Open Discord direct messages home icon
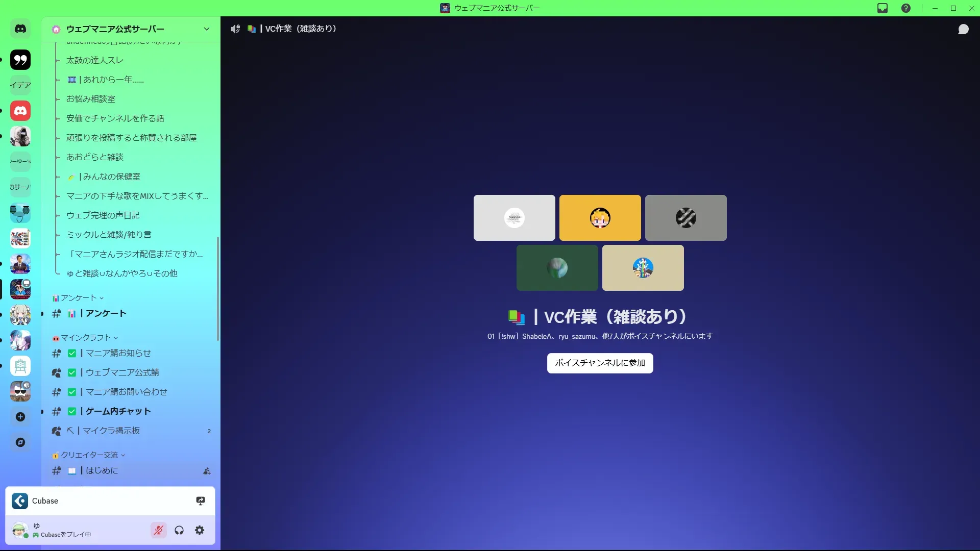 20,29
